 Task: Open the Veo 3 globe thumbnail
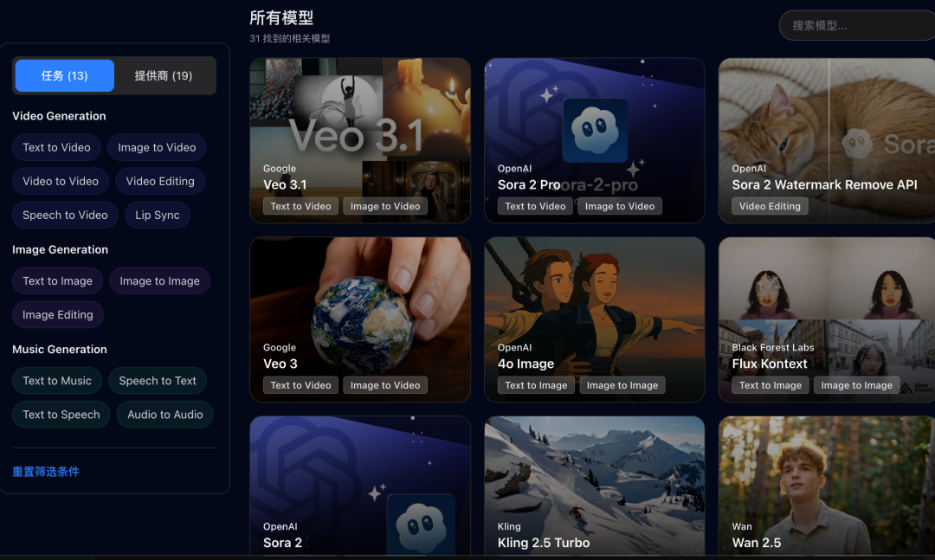360,319
